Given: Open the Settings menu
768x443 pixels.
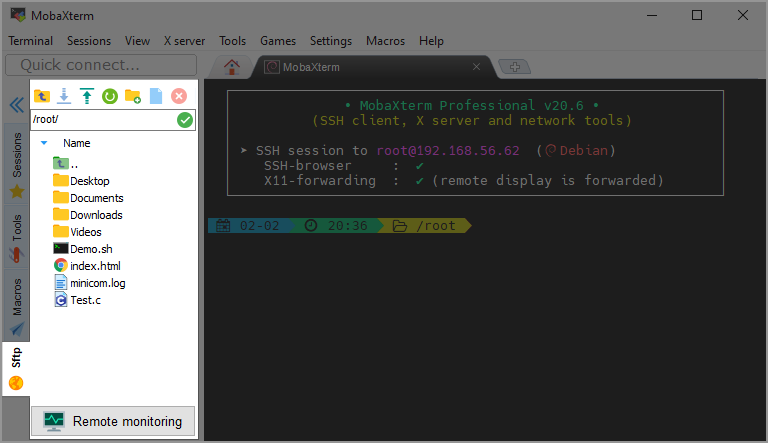Looking at the screenshot, I should tap(330, 41).
